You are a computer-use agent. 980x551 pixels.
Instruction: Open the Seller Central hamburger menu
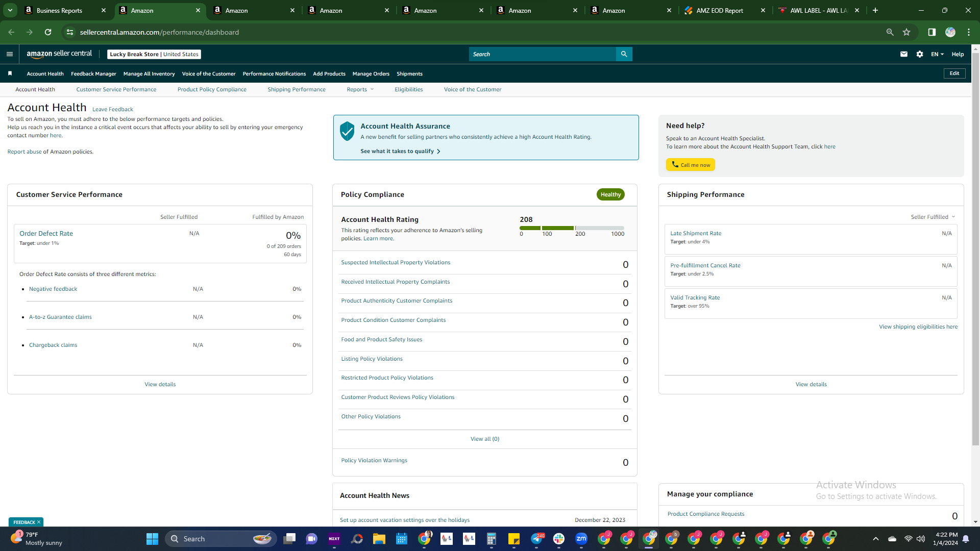[x=9, y=54]
